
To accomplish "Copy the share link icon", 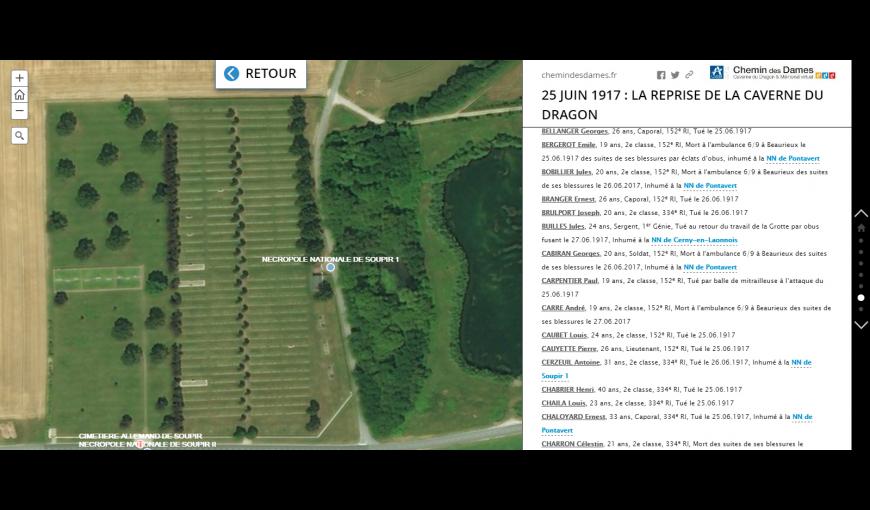I will (x=689, y=75).
